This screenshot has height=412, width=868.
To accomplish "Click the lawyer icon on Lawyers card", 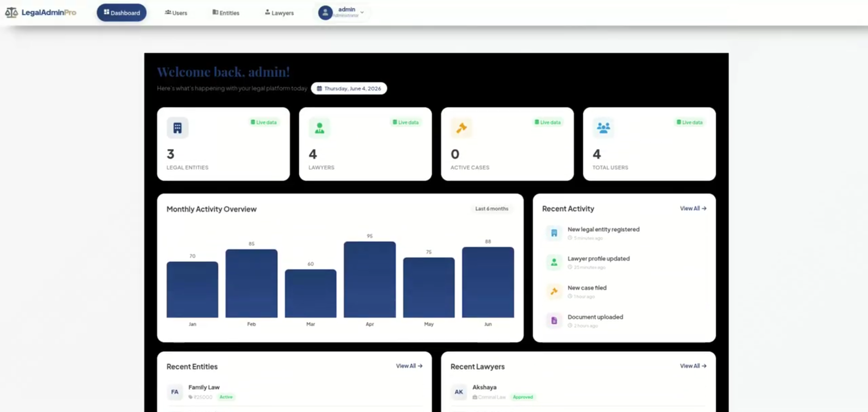I will (x=320, y=128).
